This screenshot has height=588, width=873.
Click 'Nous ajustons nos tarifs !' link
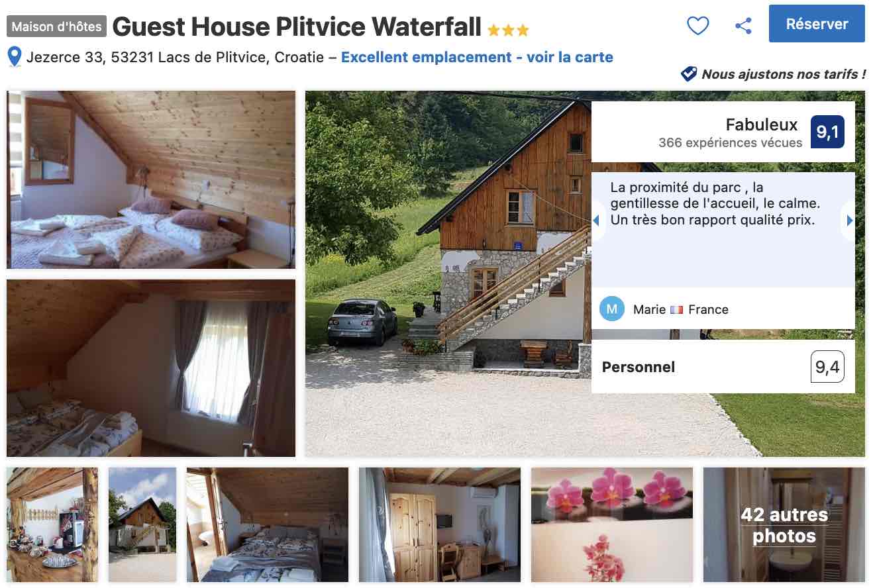point(784,74)
